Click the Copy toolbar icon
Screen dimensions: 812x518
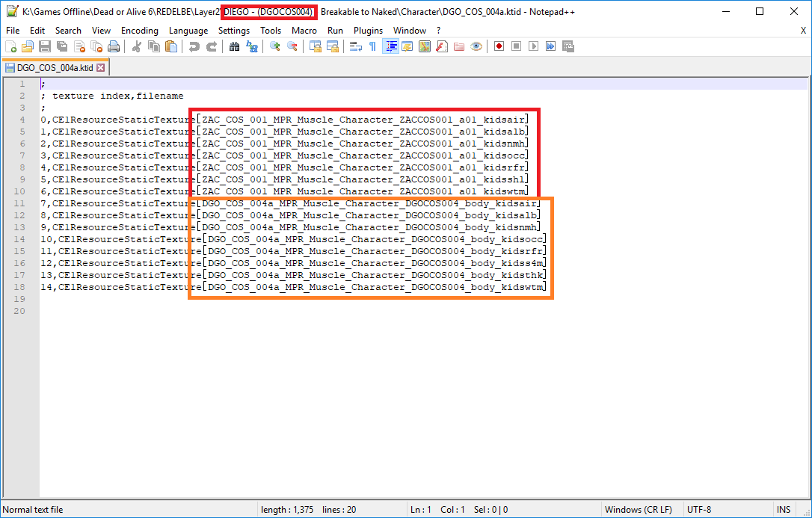click(x=154, y=46)
